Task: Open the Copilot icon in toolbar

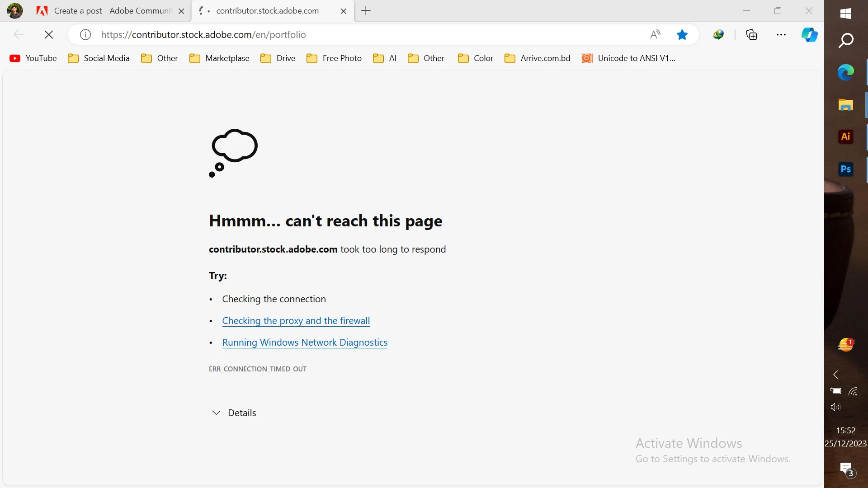Action: click(x=809, y=35)
